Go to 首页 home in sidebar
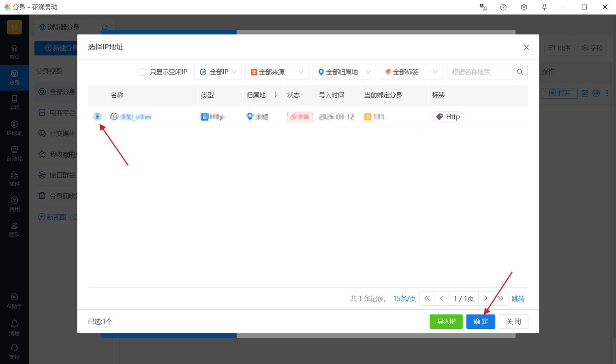The height and width of the screenshot is (364, 616). [x=14, y=52]
